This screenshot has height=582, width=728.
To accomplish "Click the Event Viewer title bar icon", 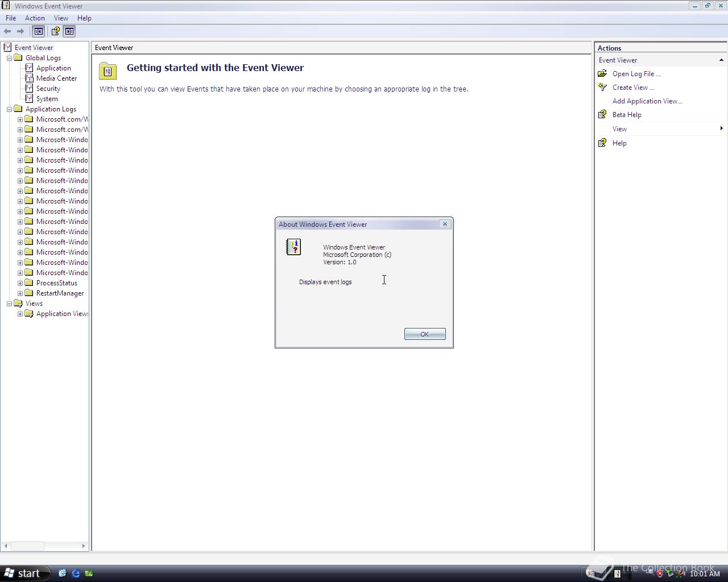I will (6, 6).
